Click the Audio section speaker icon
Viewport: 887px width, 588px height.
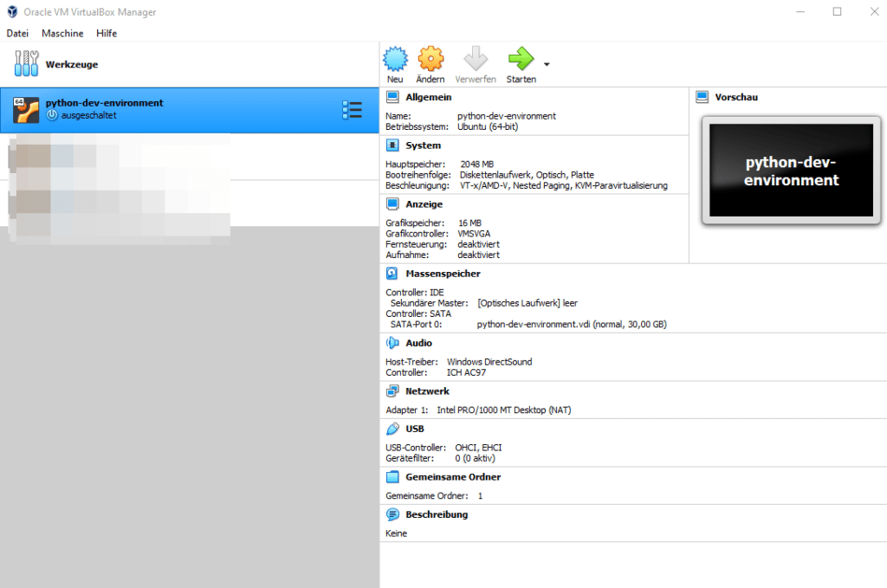coord(392,342)
